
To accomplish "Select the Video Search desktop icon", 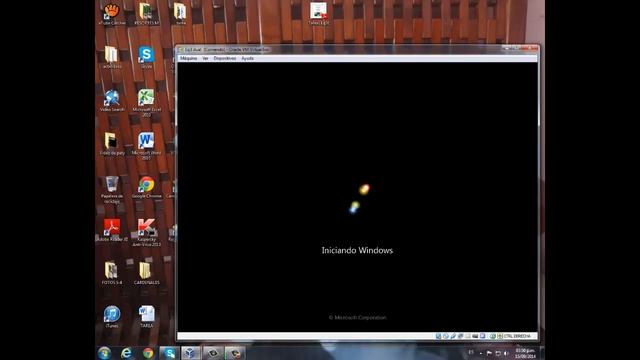I will pyautogui.click(x=112, y=101).
